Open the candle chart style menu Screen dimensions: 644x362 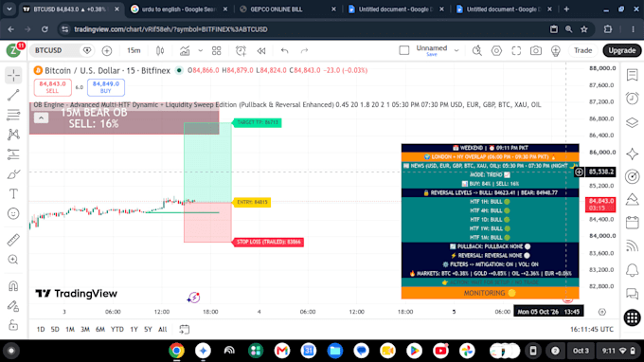[160, 50]
